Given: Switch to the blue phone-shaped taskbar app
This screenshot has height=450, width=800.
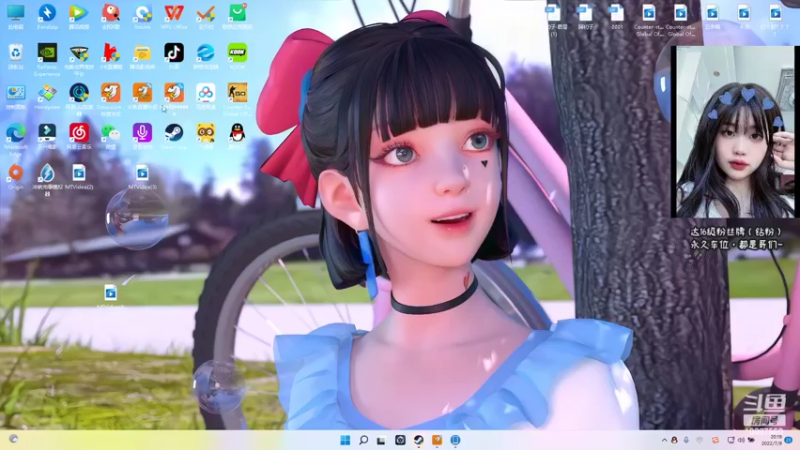Looking at the screenshot, I should coord(455,440).
